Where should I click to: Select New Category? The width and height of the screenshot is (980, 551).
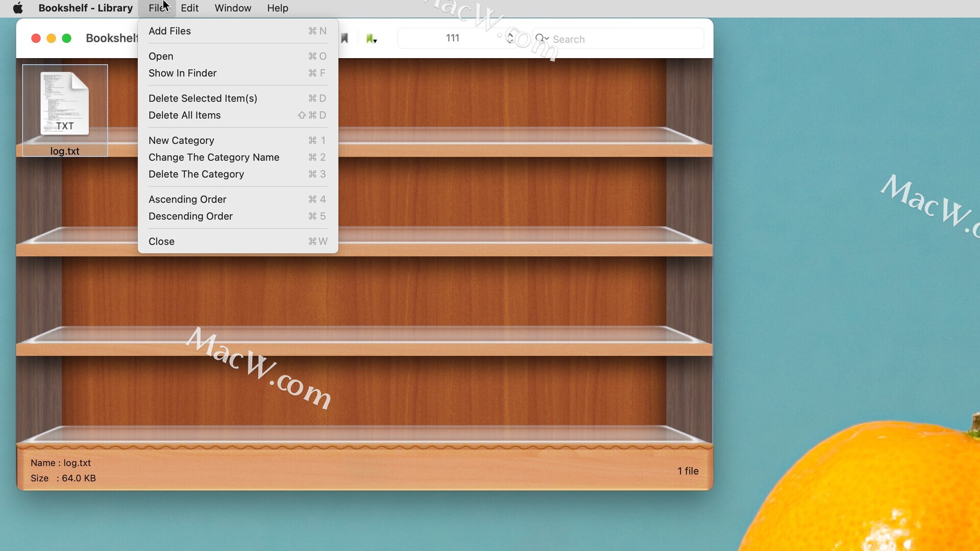coord(238,140)
